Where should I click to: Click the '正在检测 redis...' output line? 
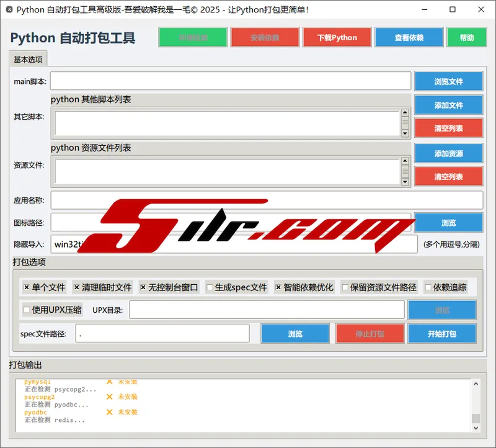click(x=55, y=420)
